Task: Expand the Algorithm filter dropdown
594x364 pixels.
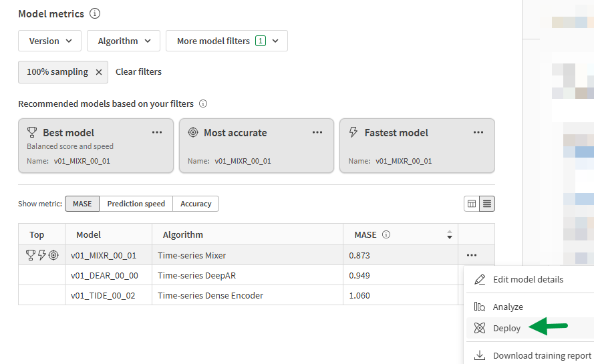Action: 124,41
